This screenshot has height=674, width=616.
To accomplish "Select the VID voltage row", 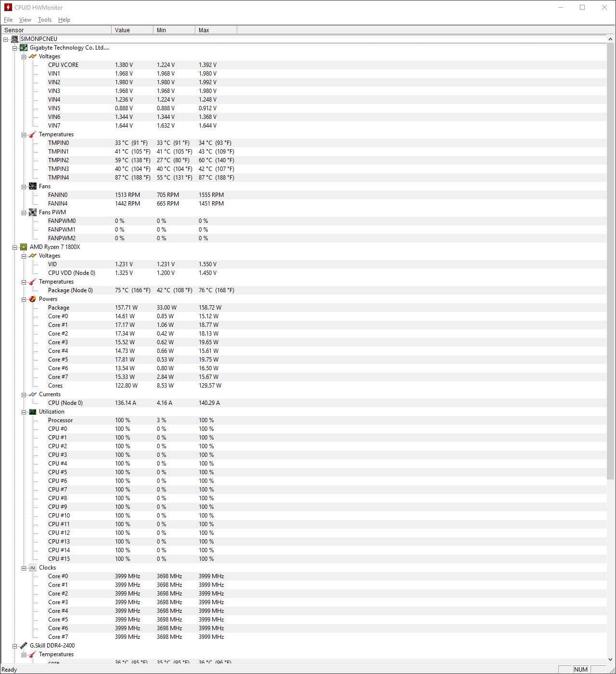I will pos(304,264).
